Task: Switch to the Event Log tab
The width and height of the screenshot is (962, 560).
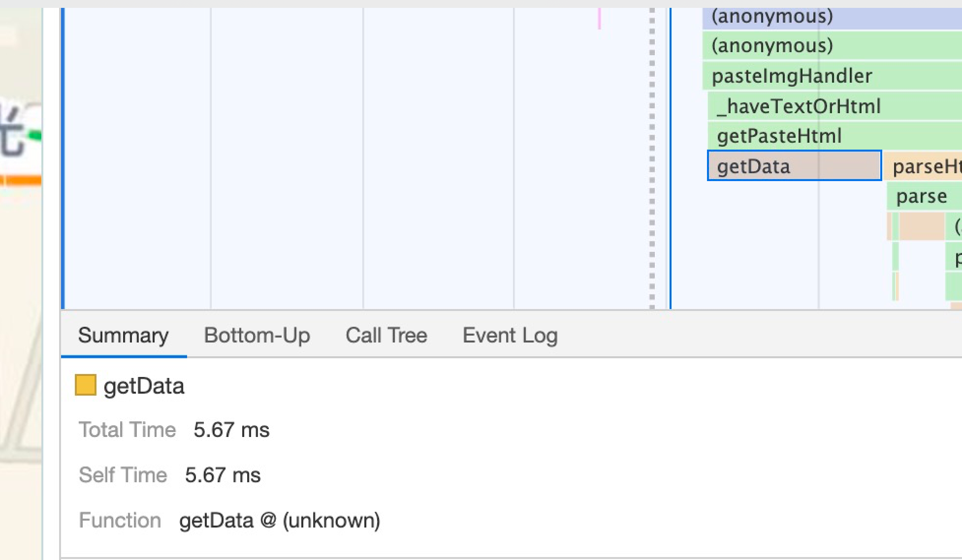Action: pyautogui.click(x=510, y=336)
